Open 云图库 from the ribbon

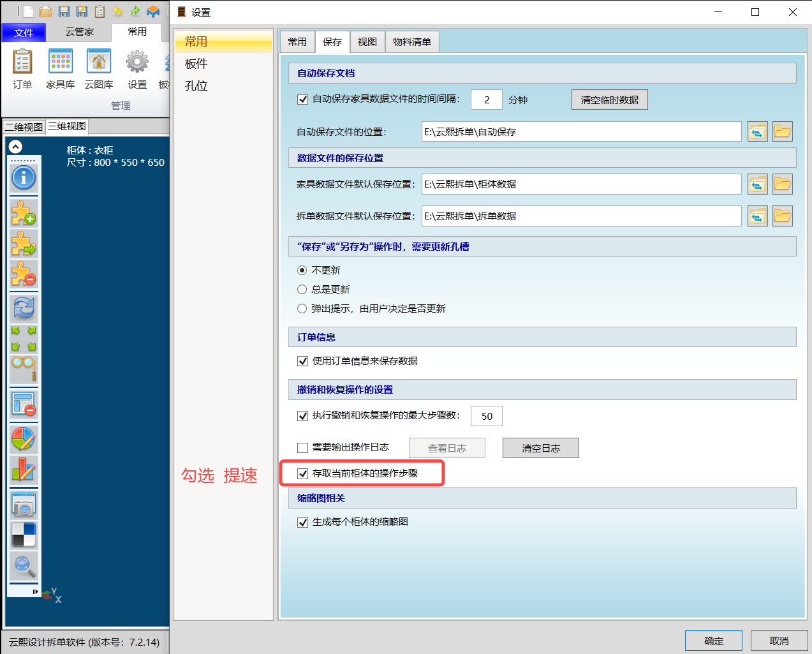pyautogui.click(x=99, y=69)
